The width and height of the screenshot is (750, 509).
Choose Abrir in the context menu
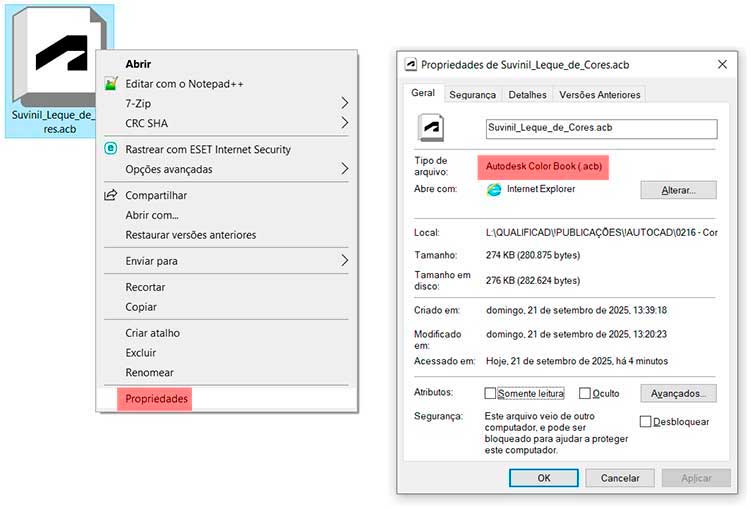click(x=138, y=64)
